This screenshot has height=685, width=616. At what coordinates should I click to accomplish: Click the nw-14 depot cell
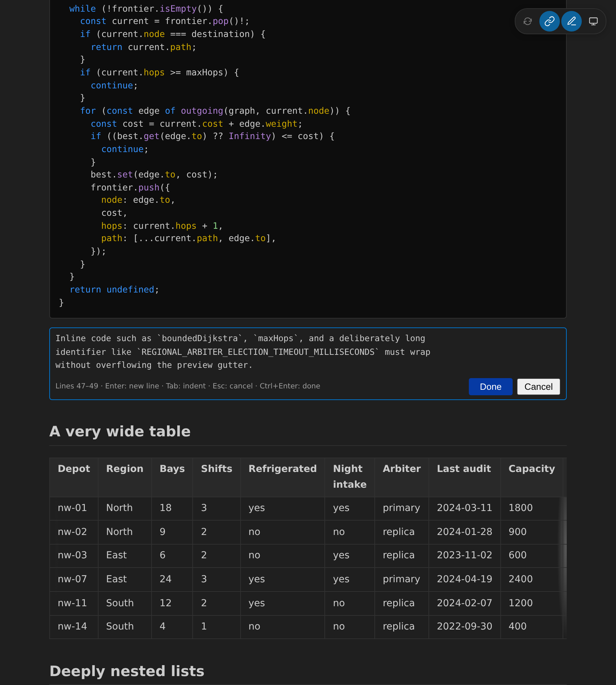[x=74, y=626]
